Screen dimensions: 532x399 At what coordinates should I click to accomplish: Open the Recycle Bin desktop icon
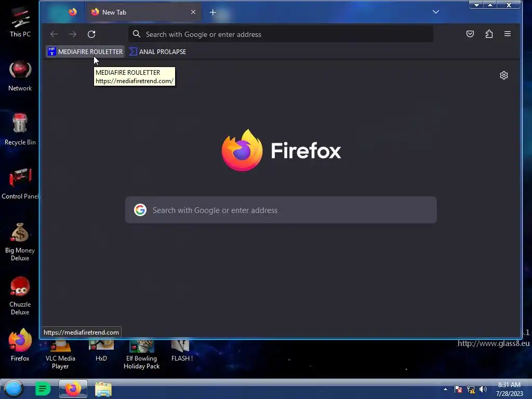[20, 130]
